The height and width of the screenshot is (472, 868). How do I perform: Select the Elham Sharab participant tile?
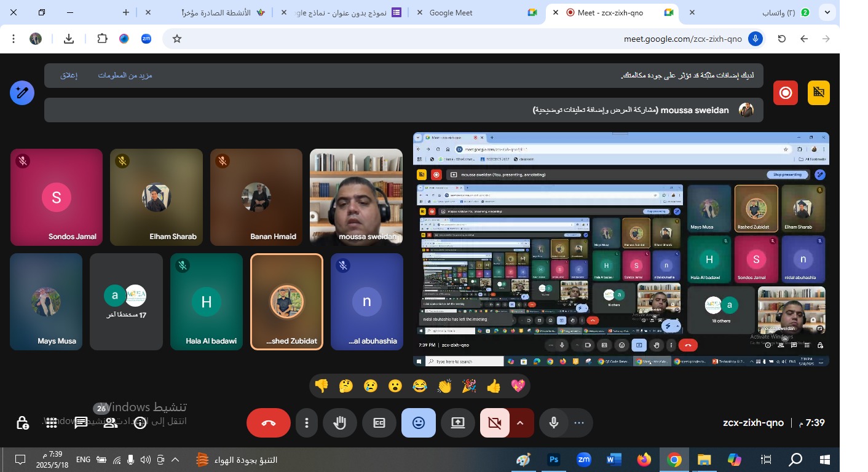tap(156, 197)
